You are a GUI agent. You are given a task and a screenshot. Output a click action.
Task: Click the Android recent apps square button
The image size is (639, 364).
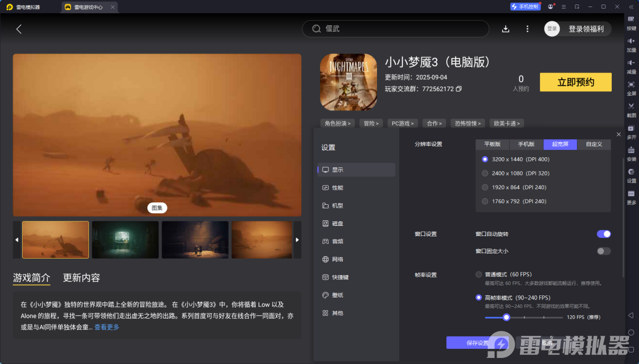tap(631, 349)
